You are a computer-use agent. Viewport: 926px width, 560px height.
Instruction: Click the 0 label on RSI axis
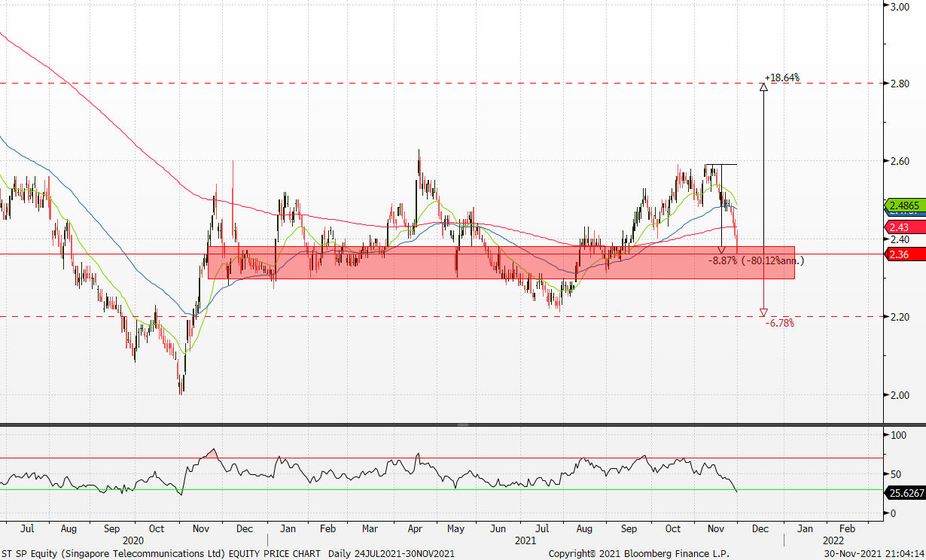pyautogui.click(x=892, y=513)
